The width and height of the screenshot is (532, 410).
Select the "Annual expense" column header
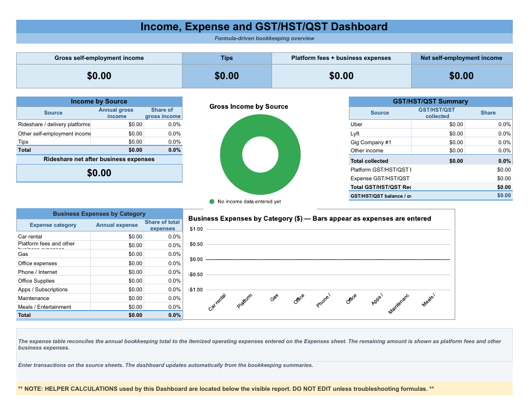coord(117,225)
